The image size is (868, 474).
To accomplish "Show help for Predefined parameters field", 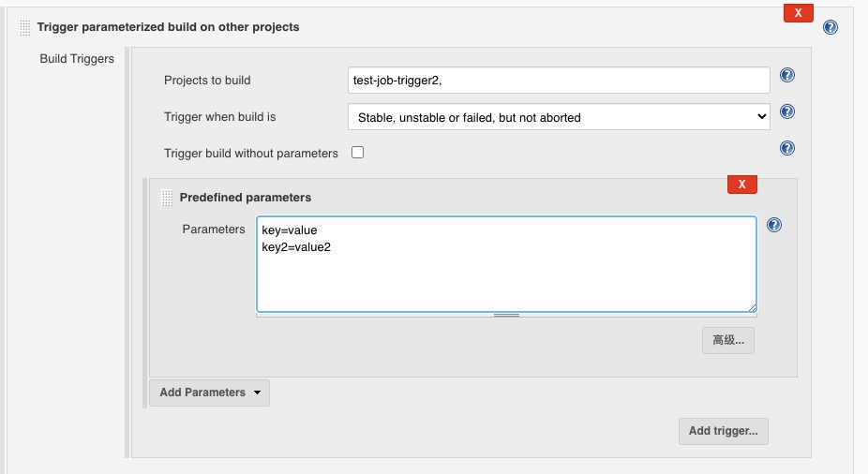I will 773,225.
